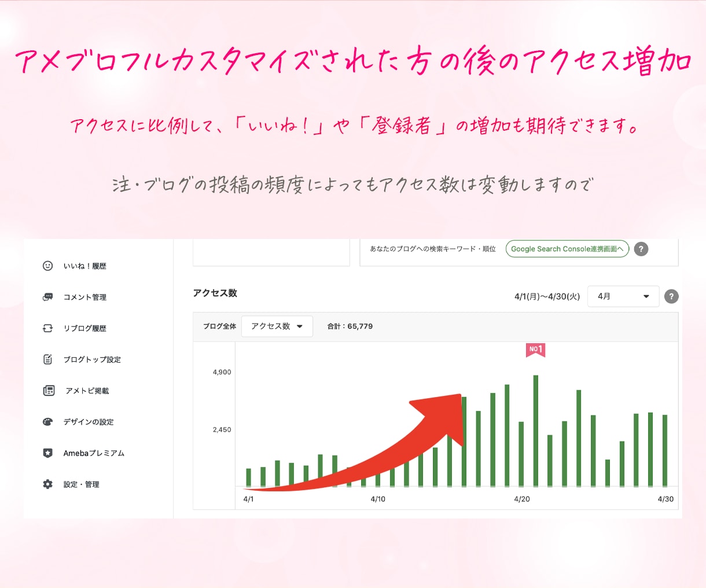Screen dimensions: 706x588
Task: Click the 4/10 x-axis label
Action: [378, 499]
